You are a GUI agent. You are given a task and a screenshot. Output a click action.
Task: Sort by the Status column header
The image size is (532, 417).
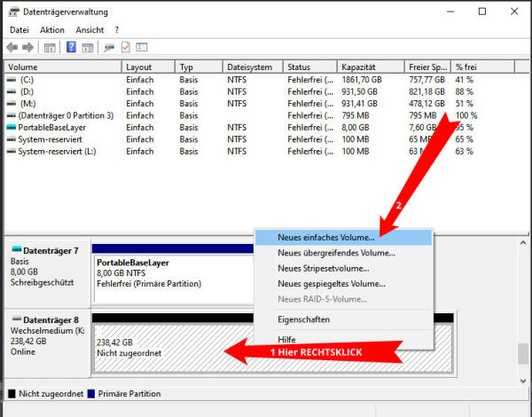310,67
